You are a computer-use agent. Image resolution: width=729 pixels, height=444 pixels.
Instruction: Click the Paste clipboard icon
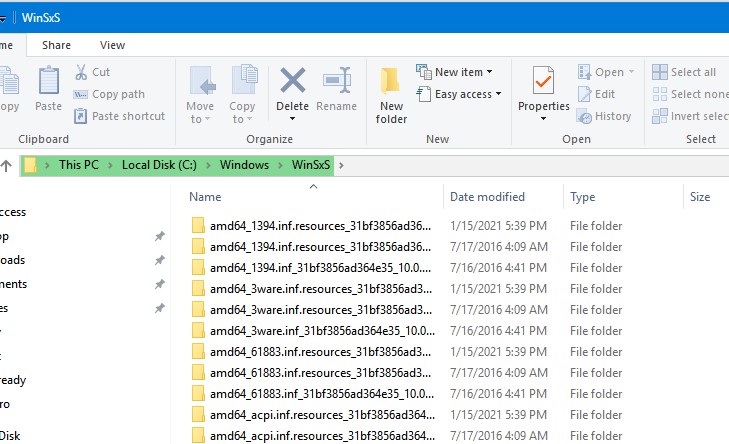48,82
